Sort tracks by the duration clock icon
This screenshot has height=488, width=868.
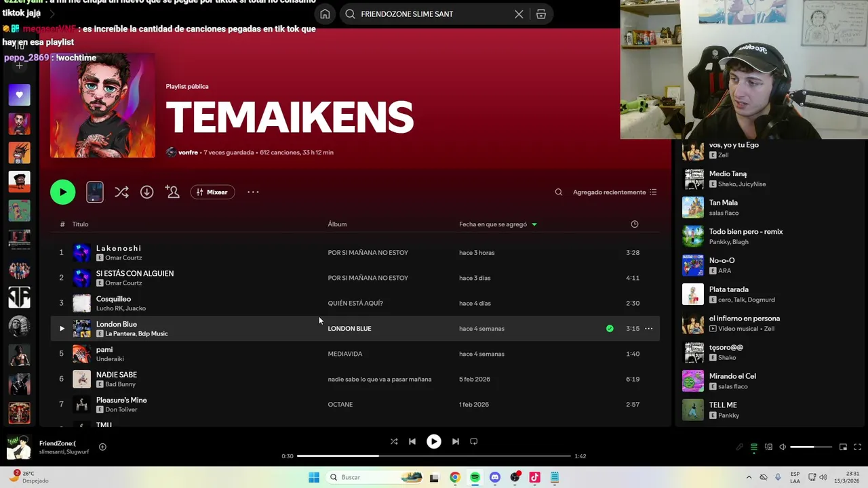click(635, 224)
